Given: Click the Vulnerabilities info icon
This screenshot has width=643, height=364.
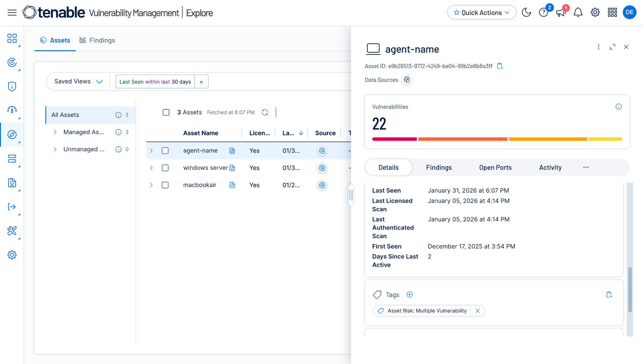Looking at the screenshot, I should [x=619, y=107].
